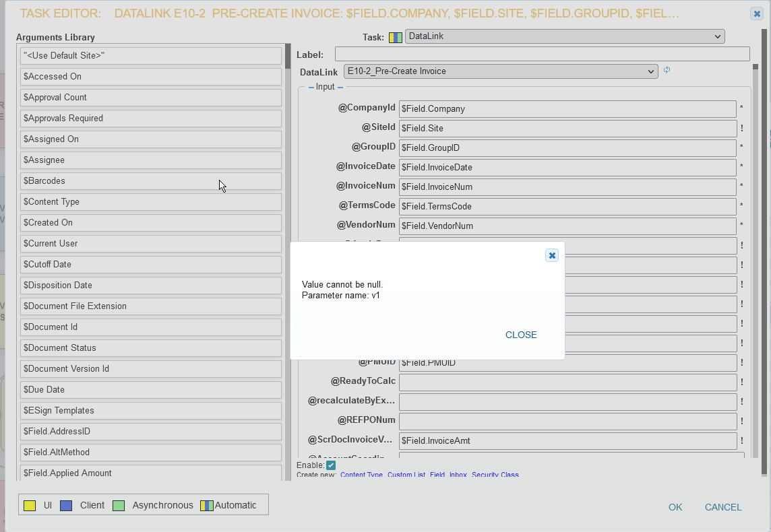Refresh the DataLink list icon
The height and width of the screenshot is (532, 771).
coord(667,70)
